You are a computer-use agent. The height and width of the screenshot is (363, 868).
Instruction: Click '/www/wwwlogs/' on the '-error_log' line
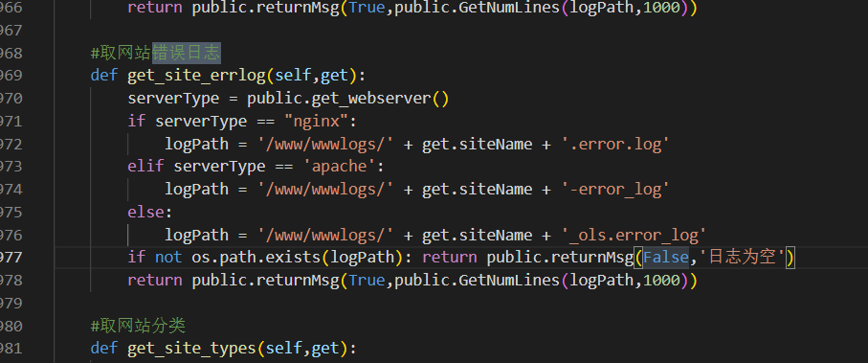point(325,190)
